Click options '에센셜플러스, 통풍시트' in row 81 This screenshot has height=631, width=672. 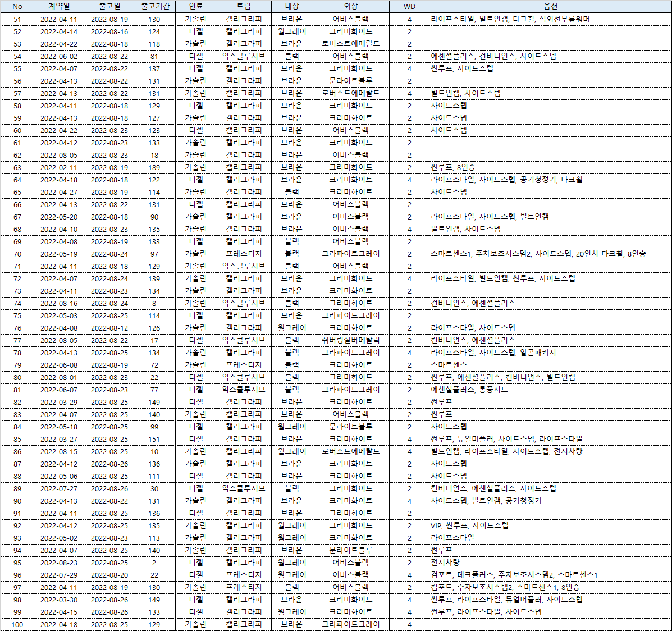point(469,390)
